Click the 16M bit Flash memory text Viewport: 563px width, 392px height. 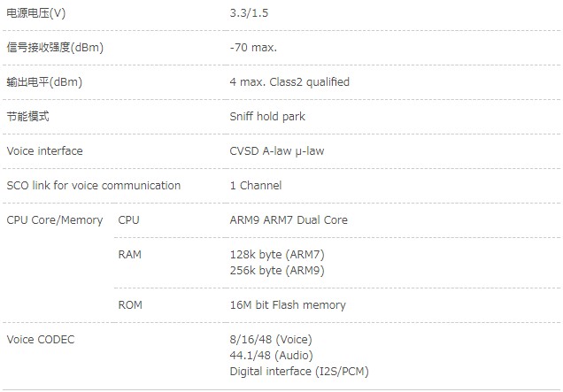pyautogui.click(x=288, y=304)
